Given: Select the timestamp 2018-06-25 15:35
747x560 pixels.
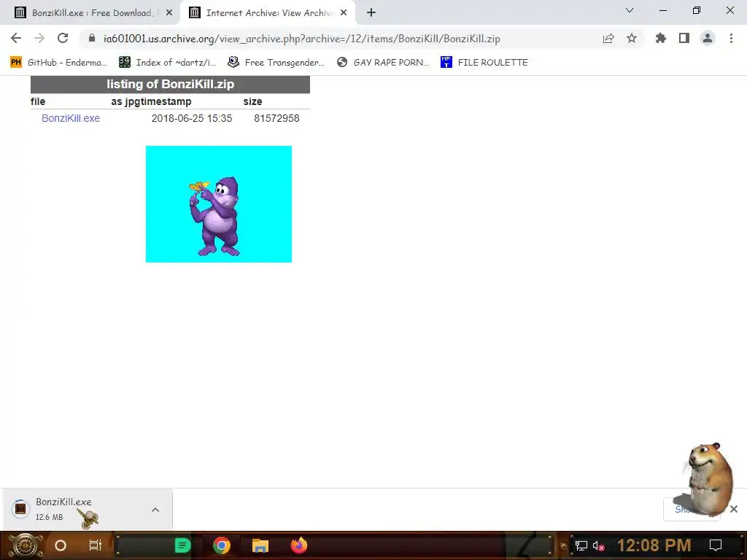Looking at the screenshot, I should pos(192,118).
